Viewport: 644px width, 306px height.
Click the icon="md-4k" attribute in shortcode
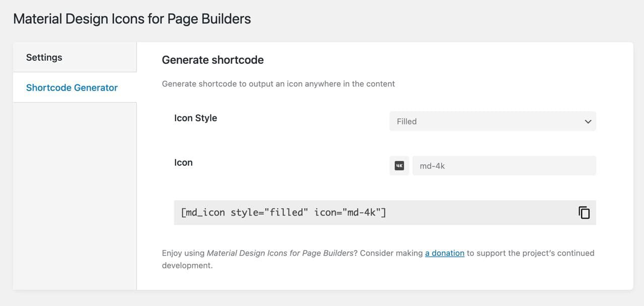[348, 213]
